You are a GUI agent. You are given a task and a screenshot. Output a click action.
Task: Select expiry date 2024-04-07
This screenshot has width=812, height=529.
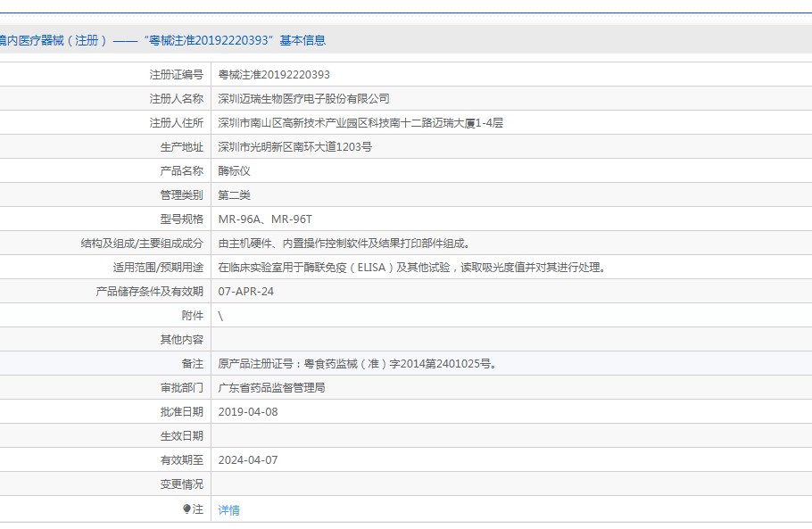pos(248,460)
